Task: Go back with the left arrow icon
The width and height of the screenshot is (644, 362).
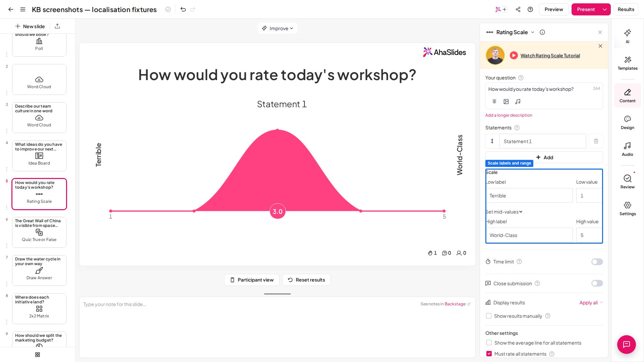Action: coord(11,9)
